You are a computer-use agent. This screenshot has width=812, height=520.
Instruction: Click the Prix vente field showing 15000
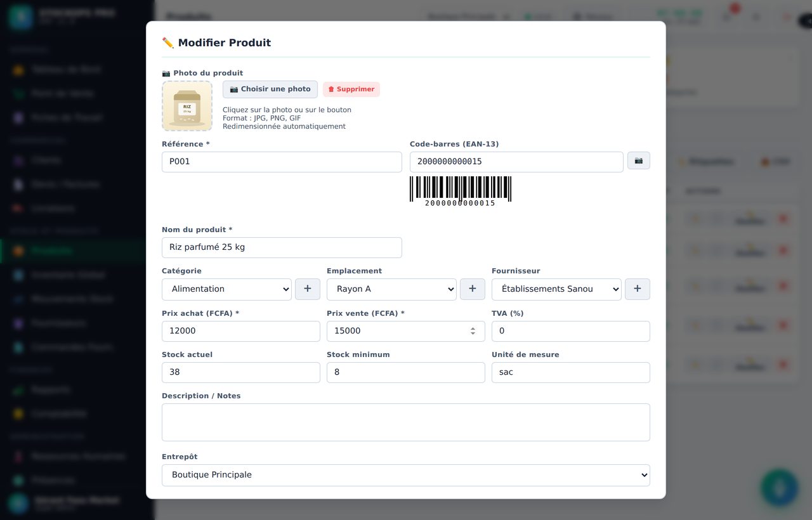click(x=406, y=331)
